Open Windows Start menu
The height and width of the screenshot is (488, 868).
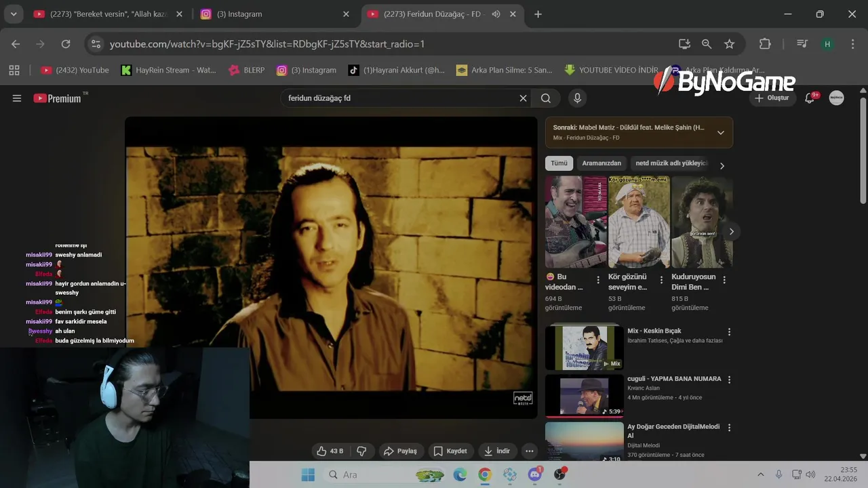point(308,474)
